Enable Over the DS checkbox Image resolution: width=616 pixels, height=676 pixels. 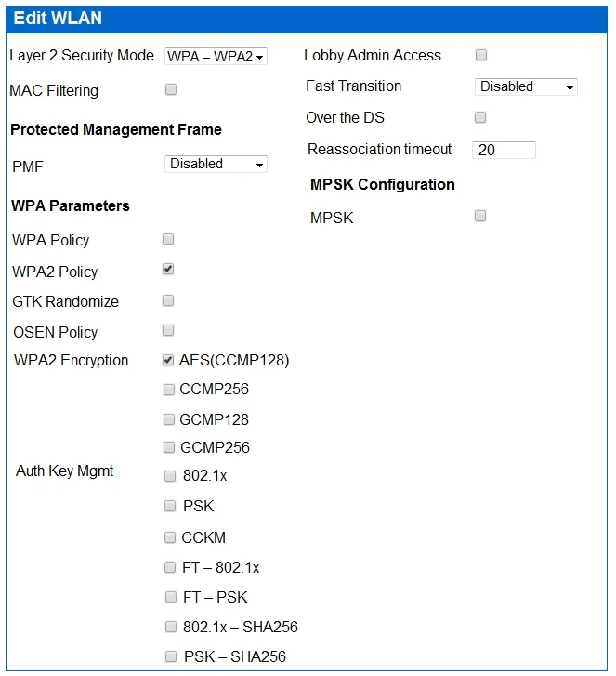click(480, 117)
